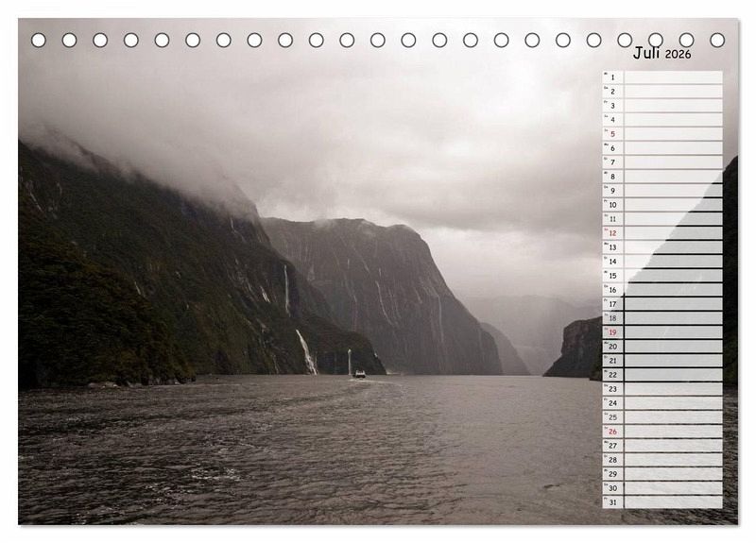Screen dimensions: 756x543
Task: Select the entry line for day 3
Action: click(x=673, y=106)
